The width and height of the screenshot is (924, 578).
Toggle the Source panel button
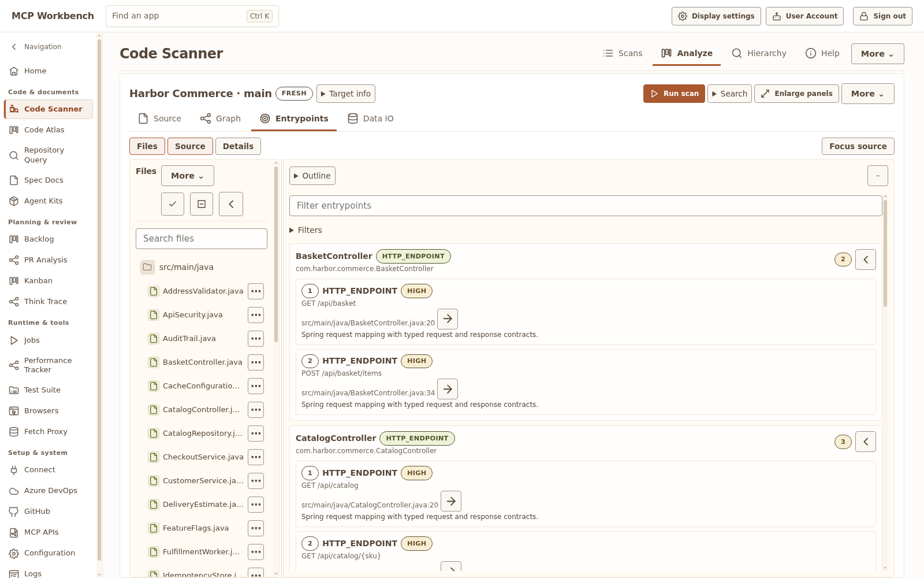pos(190,146)
